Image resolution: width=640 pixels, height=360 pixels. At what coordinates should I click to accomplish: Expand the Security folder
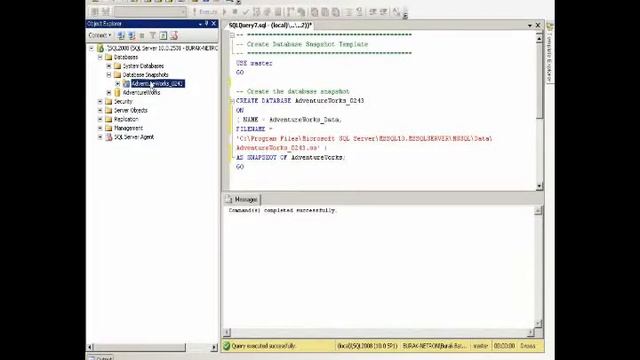(x=100, y=101)
